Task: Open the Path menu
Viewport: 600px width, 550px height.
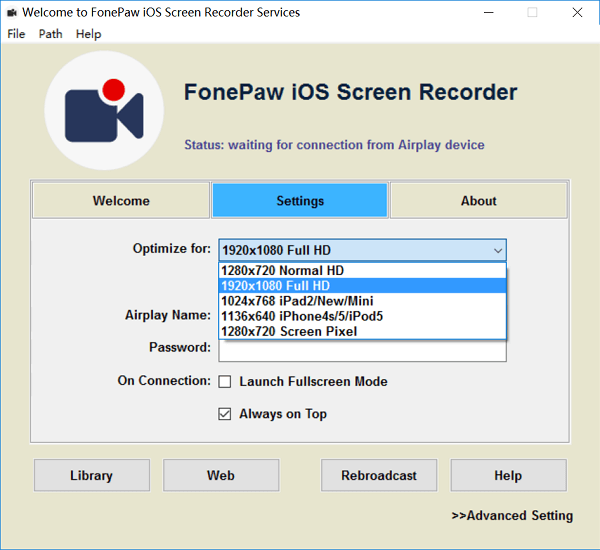Action: 51,34
